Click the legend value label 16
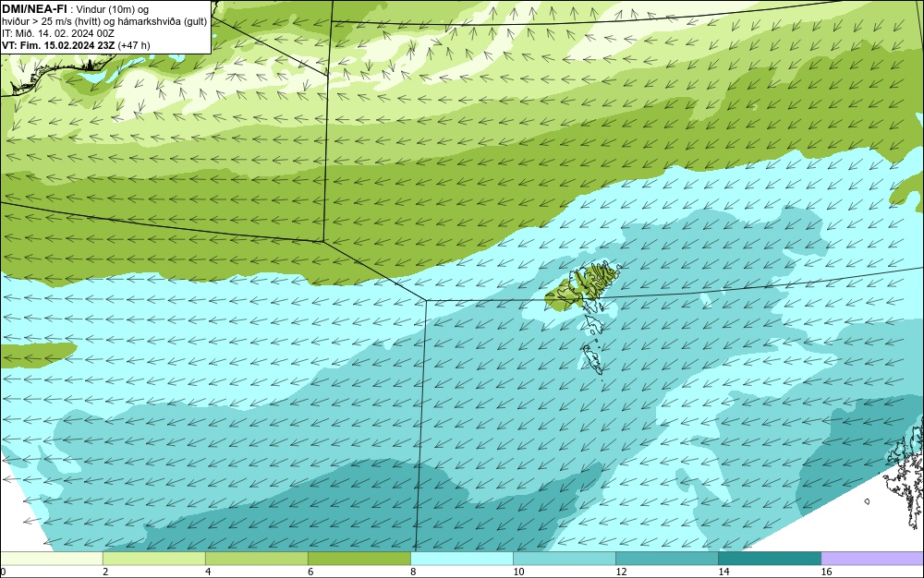Image resolution: width=924 pixels, height=578 pixels. 827,572
